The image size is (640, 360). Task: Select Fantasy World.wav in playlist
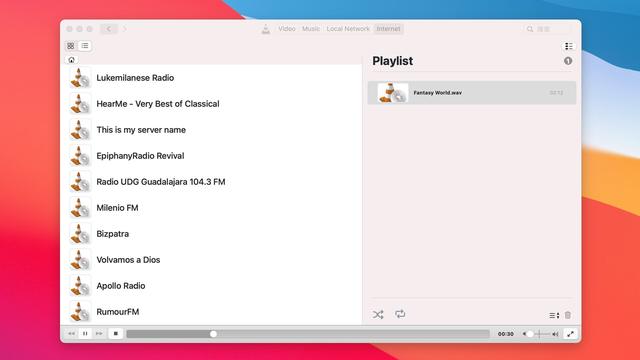[x=472, y=93]
